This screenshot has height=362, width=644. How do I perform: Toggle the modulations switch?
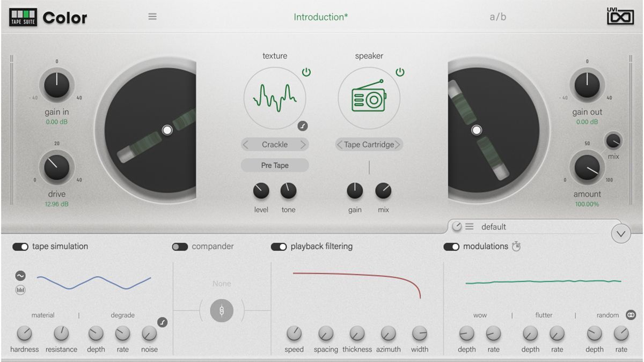[451, 247]
